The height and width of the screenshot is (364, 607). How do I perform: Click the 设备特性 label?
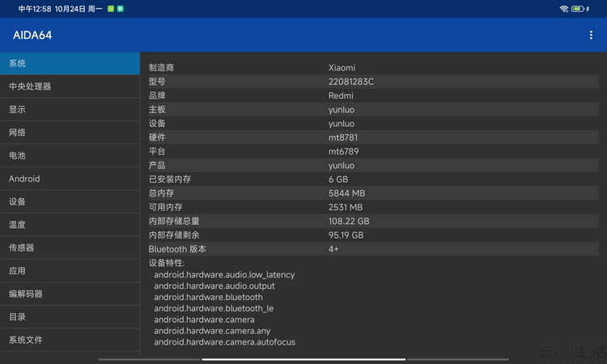167,263
